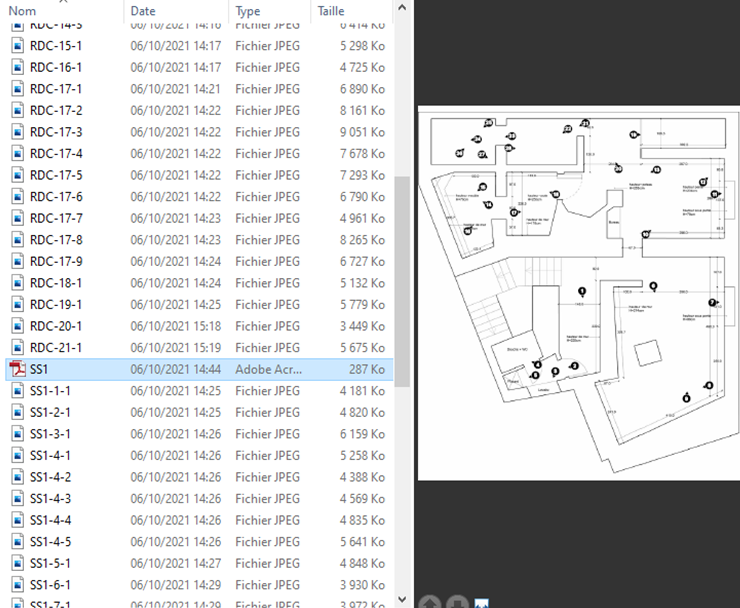This screenshot has width=740, height=608.
Task: Click the JPEG icon beside RDC-15-1
Action: pyautogui.click(x=17, y=46)
